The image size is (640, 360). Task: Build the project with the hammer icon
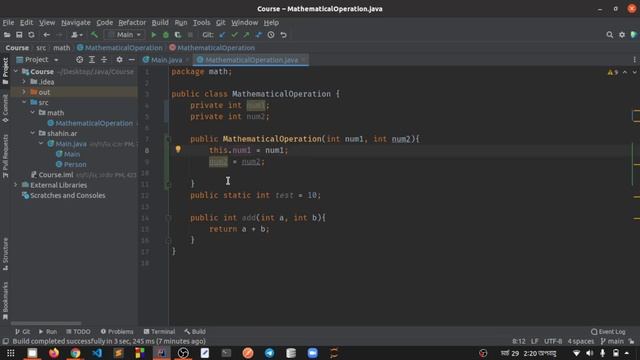point(94,35)
